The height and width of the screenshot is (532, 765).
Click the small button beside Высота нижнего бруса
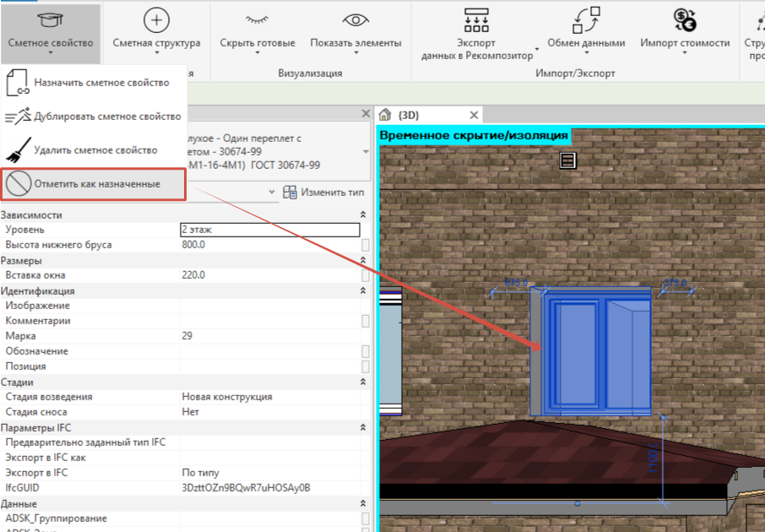coord(365,245)
